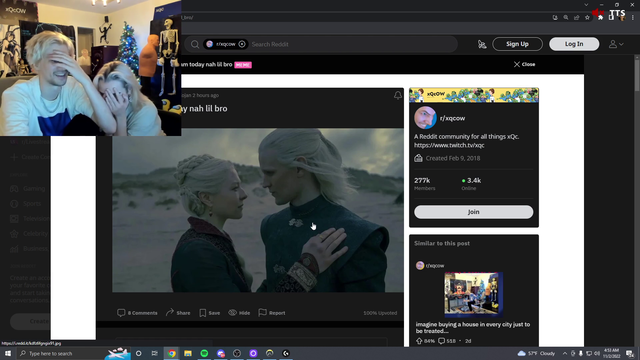Open Chrome's three-dot menu

point(633,18)
